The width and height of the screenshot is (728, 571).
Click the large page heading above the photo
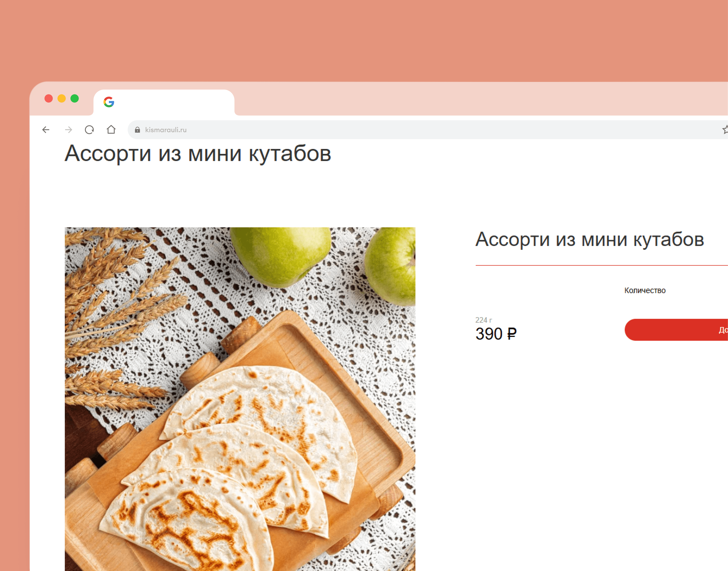198,154
